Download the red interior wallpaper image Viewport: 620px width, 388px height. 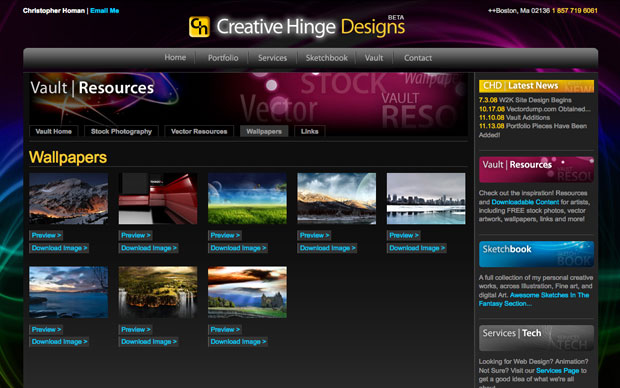point(148,248)
